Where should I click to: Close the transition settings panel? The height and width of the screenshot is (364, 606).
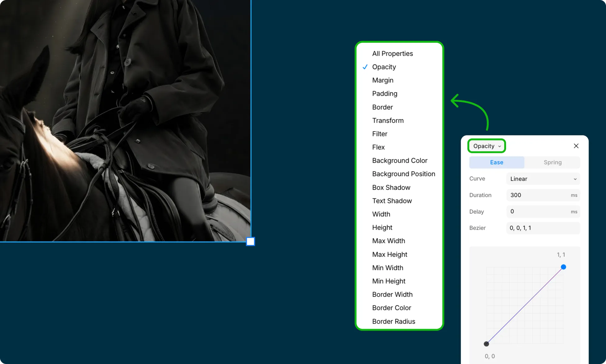point(576,146)
